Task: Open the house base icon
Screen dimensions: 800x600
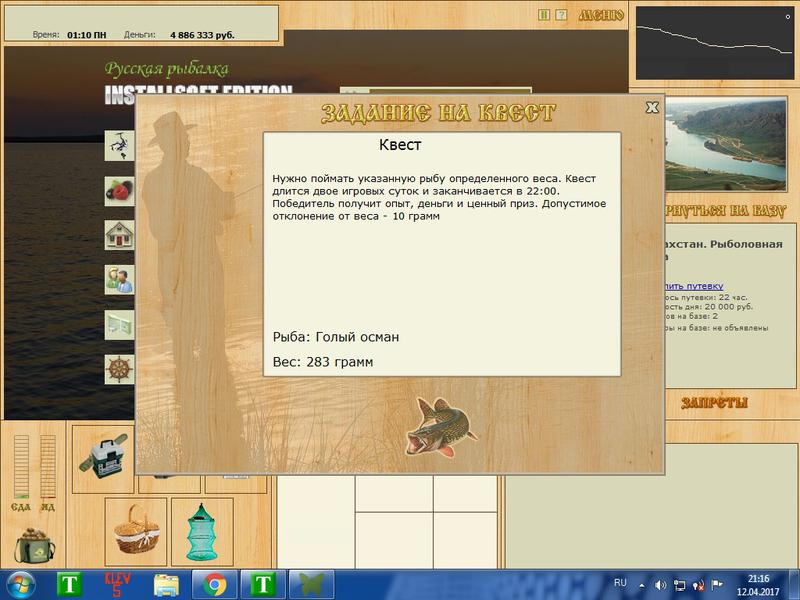Action: coord(119,235)
